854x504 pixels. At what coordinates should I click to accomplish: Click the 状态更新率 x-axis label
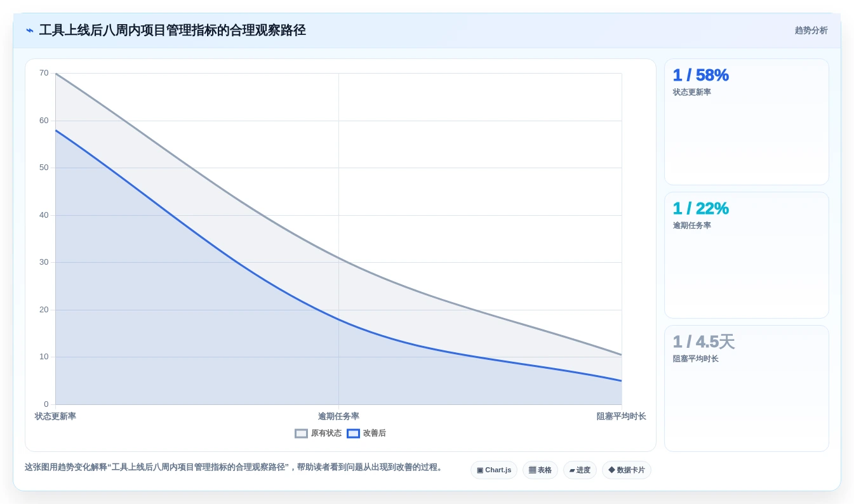click(55, 416)
